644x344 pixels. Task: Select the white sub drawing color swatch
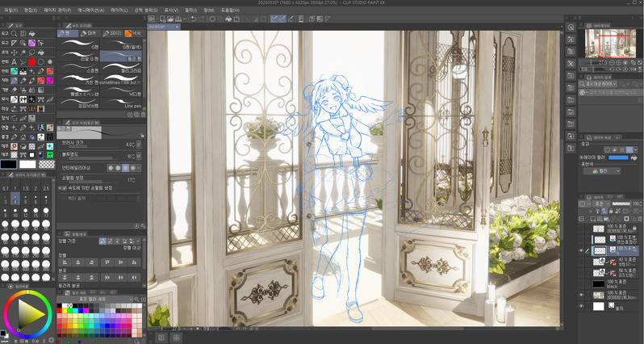pyautogui.click(x=27, y=165)
